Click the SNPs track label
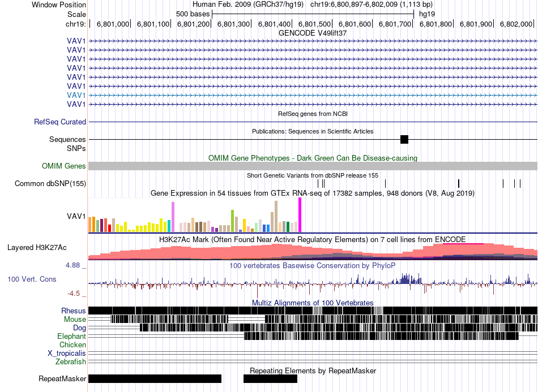 [76, 148]
